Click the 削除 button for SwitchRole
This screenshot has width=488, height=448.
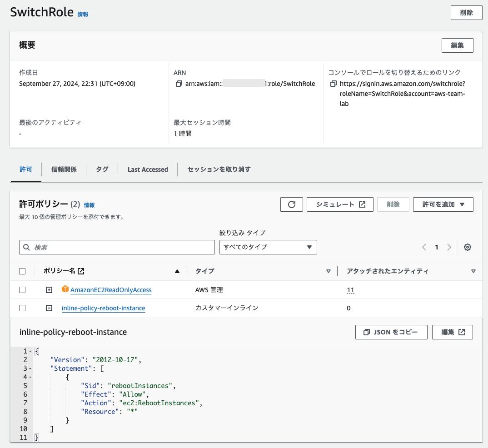(467, 13)
